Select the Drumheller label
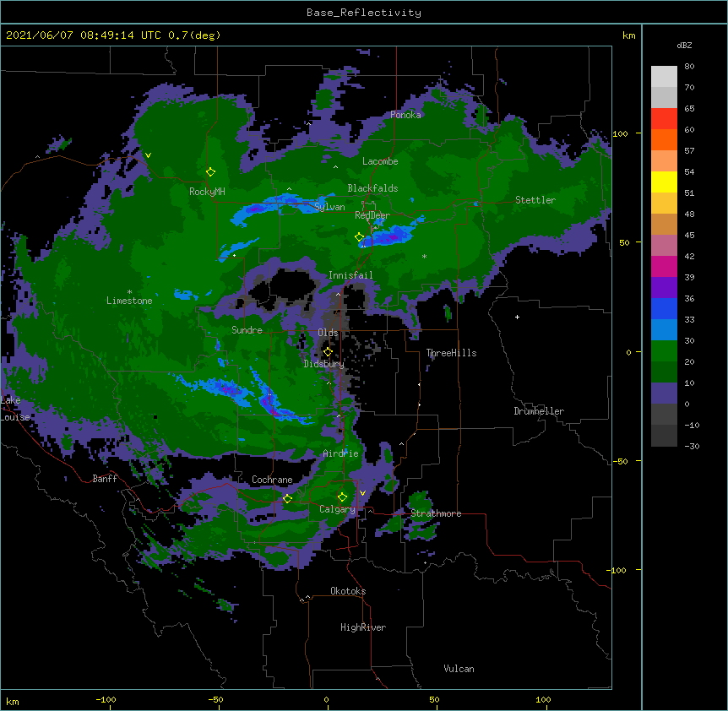The height and width of the screenshot is (711, 728). click(539, 411)
